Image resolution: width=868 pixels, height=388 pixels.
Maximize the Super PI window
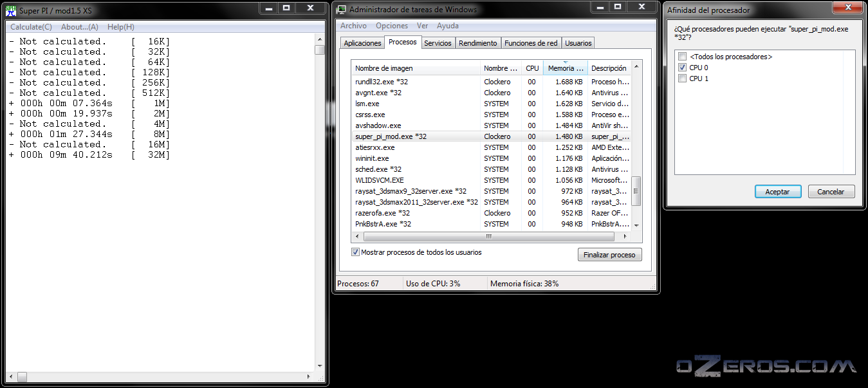(x=287, y=8)
